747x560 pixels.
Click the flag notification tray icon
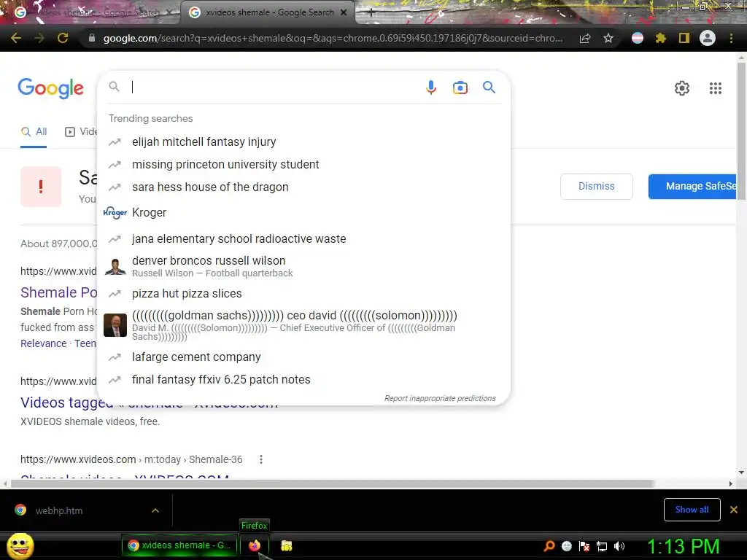coord(584,546)
